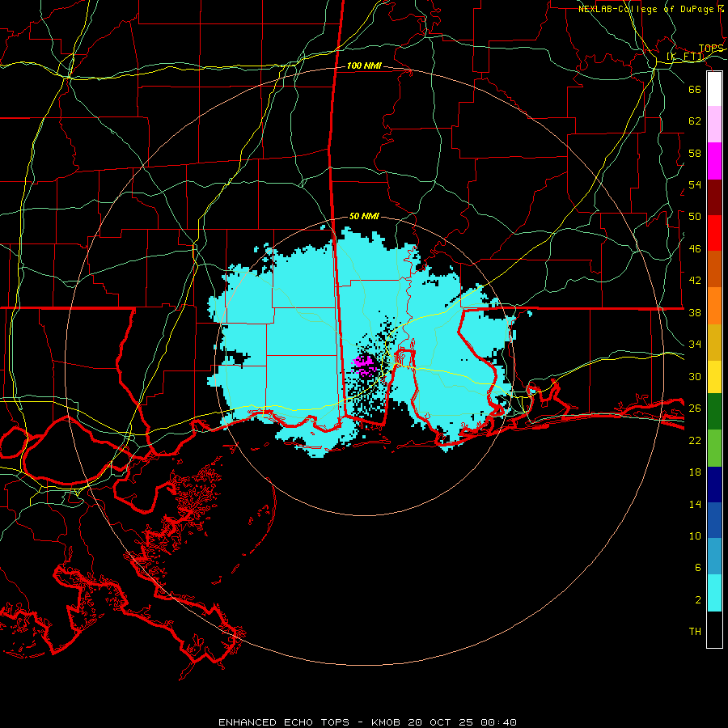This screenshot has width=728, height=728.
Task: Select the "26" legend value
Action: [695, 408]
